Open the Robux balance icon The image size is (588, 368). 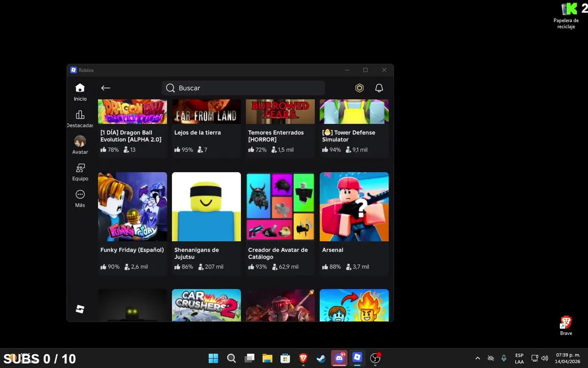[359, 88]
